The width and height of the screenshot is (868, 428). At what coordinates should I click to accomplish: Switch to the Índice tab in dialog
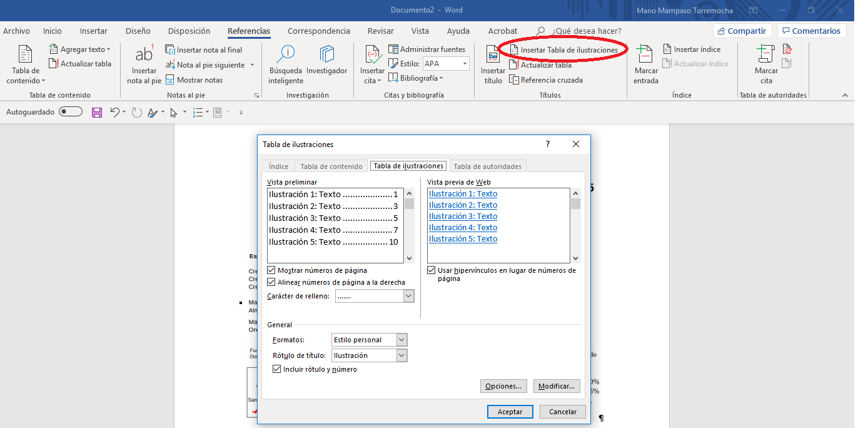(279, 166)
